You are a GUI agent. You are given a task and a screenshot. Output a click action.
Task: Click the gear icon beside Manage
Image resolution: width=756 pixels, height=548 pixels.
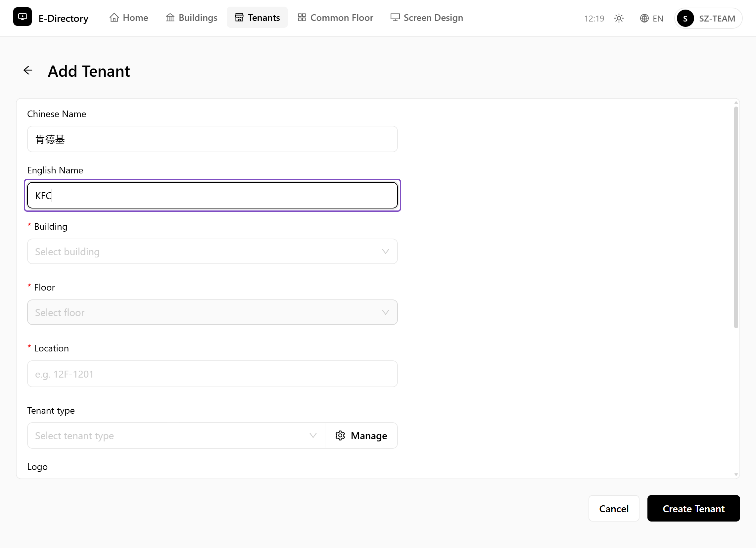coord(340,435)
